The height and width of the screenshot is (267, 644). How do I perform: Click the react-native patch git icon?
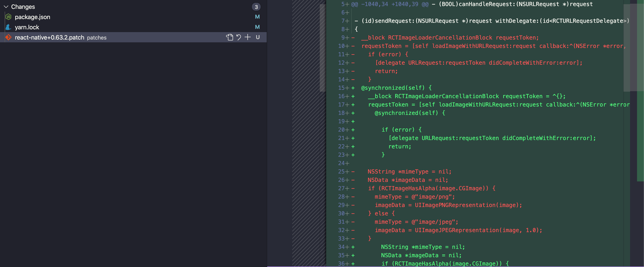pos(9,37)
